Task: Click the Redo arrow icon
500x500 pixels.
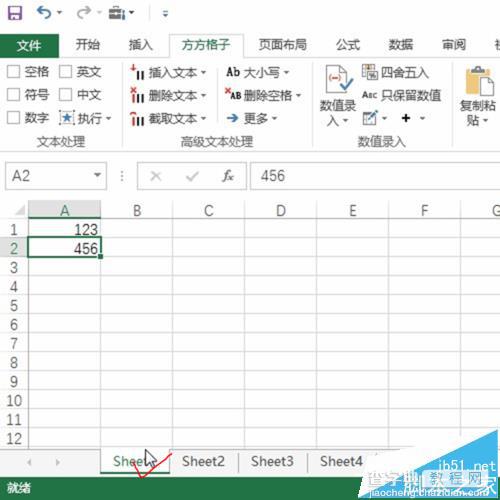Action: 84,13
